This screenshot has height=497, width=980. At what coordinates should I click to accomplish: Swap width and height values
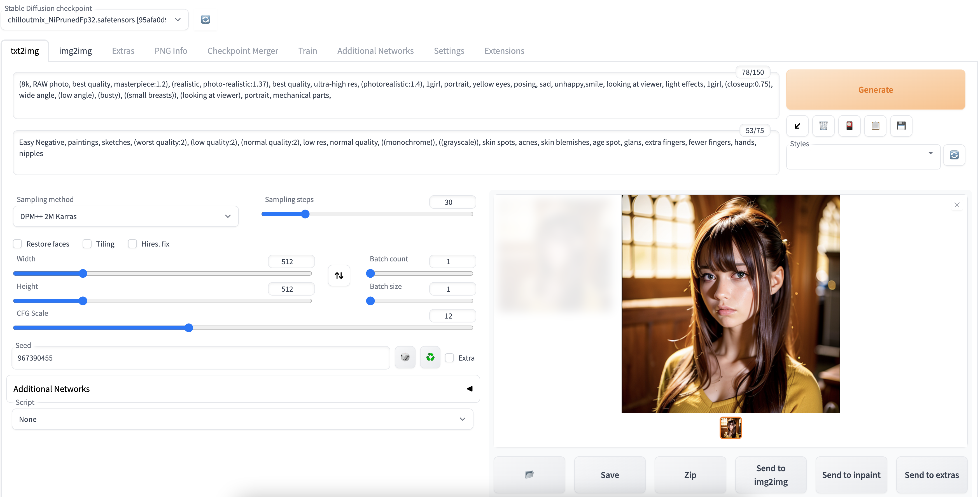339,275
